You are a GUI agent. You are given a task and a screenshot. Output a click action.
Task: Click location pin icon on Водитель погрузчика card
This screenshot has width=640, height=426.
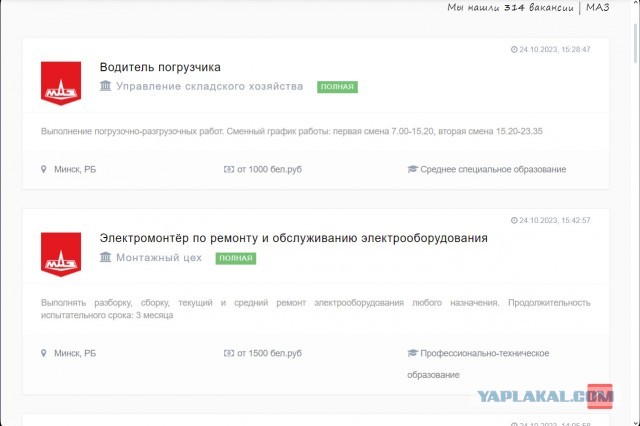click(44, 169)
